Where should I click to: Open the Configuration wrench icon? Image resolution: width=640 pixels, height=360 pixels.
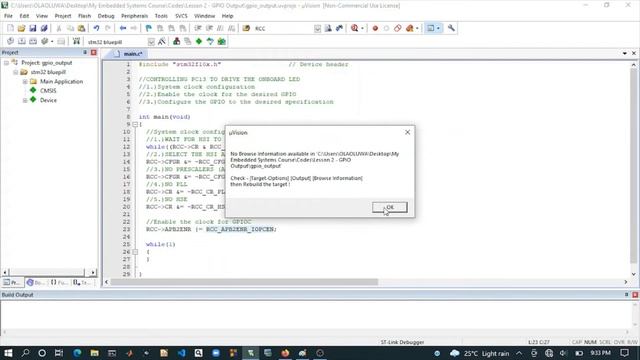point(451,28)
